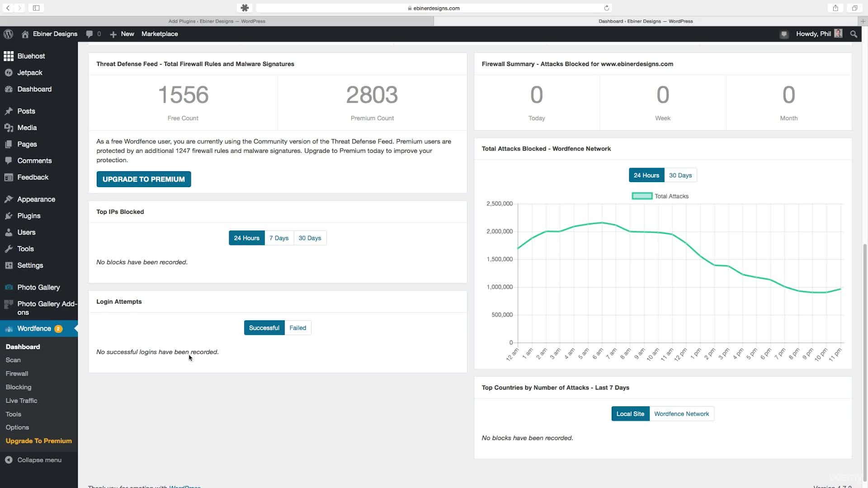The height and width of the screenshot is (488, 868).
Task: Toggle the Total Attacks legend swatch
Action: (642, 196)
